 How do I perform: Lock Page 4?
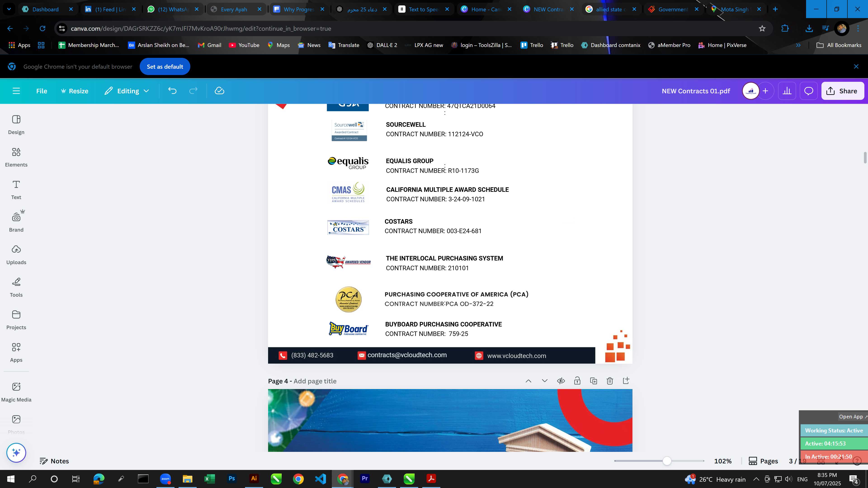pyautogui.click(x=577, y=381)
